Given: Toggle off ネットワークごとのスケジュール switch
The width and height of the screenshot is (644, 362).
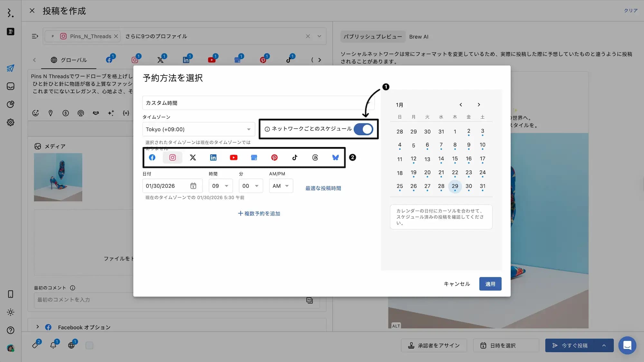Looking at the screenshot, I should pos(363,129).
